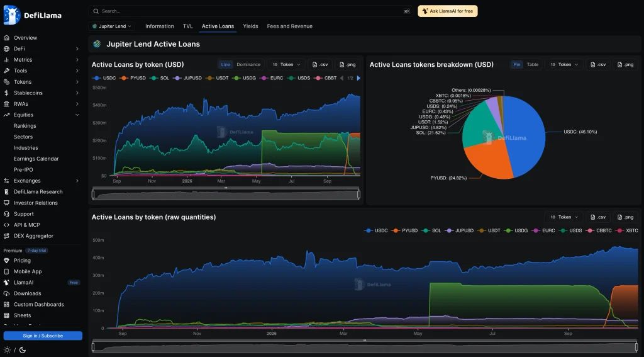Open the Custom Dashboards sidebar icon
The width and height of the screenshot is (644, 357).
click(6, 304)
